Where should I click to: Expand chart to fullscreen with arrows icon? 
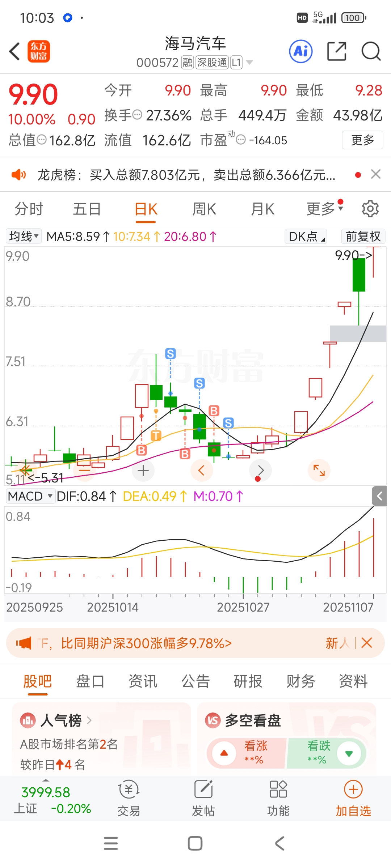(x=319, y=471)
